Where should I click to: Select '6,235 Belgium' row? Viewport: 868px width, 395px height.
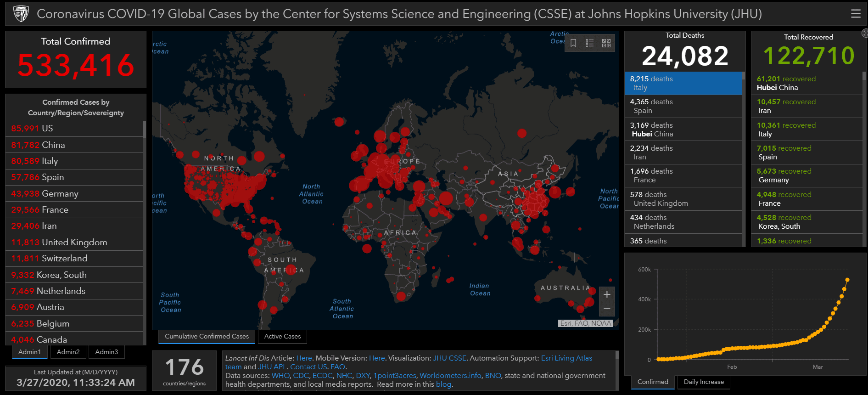point(74,323)
